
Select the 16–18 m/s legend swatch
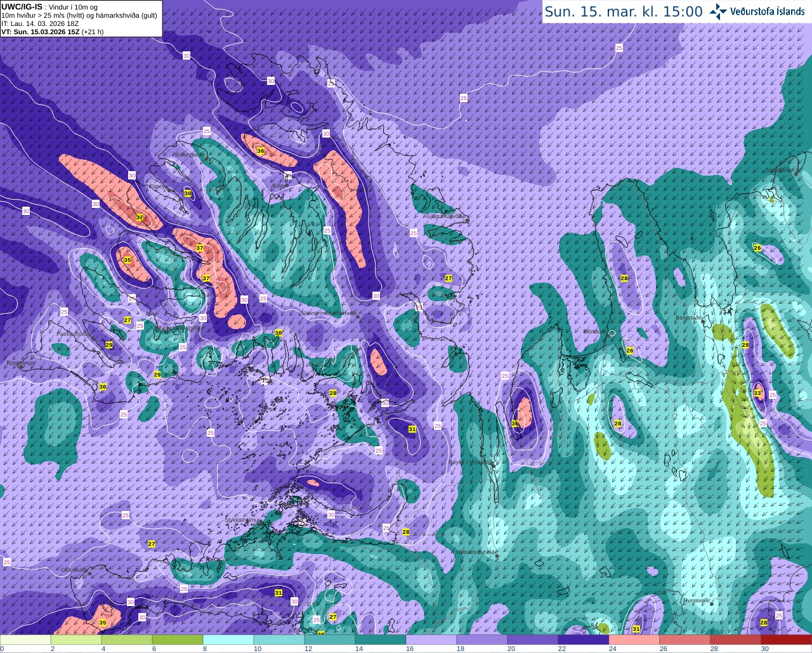coord(431,640)
